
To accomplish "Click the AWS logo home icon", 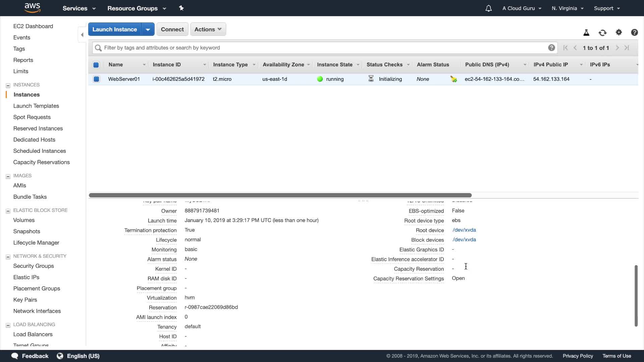I will tap(33, 8).
